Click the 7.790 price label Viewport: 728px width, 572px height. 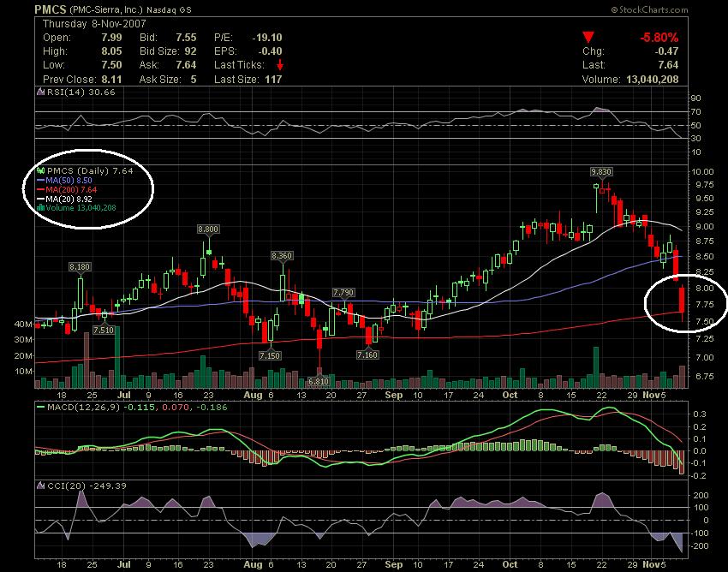coord(343,293)
